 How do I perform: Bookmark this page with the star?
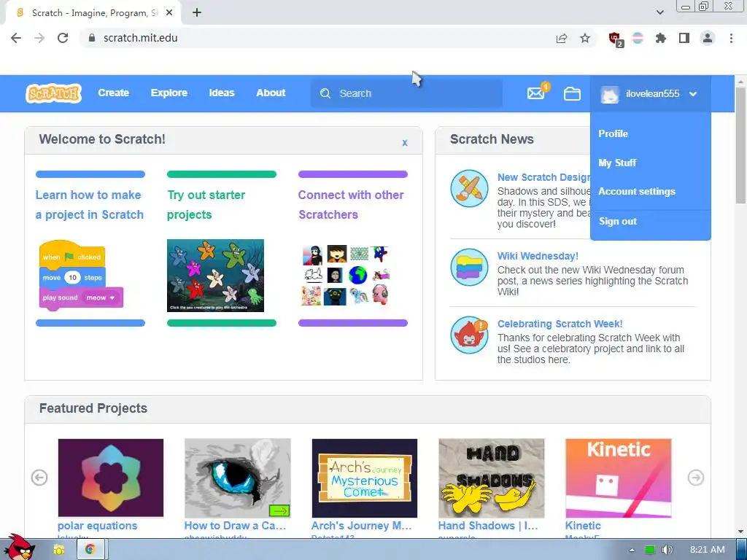[x=584, y=38]
